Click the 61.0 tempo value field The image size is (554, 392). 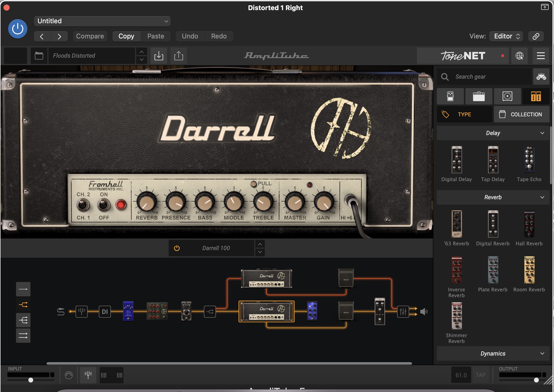(x=461, y=375)
